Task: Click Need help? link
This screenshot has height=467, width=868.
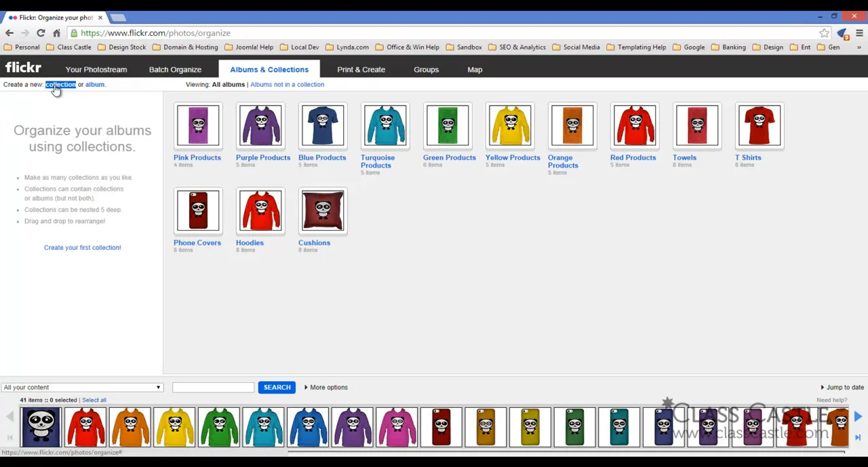Action: pyautogui.click(x=831, y=400)
